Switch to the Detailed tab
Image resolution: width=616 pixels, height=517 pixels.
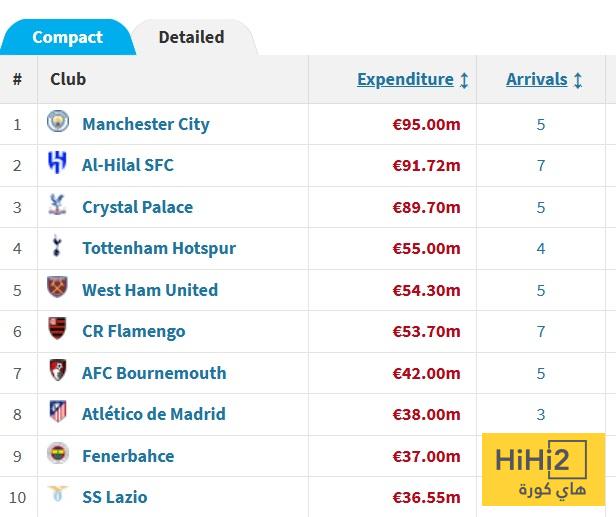pyautogui.click(x=191, y=38)
